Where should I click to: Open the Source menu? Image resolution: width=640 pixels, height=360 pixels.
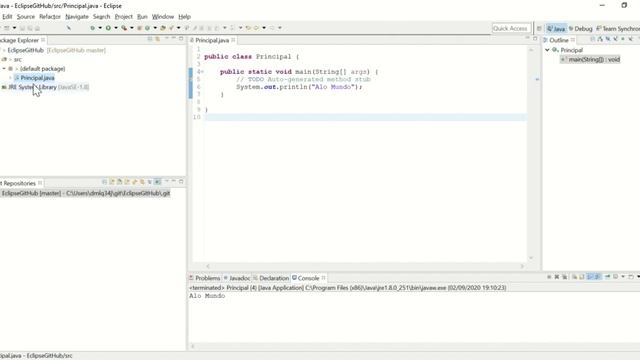(x=26, y=17)
